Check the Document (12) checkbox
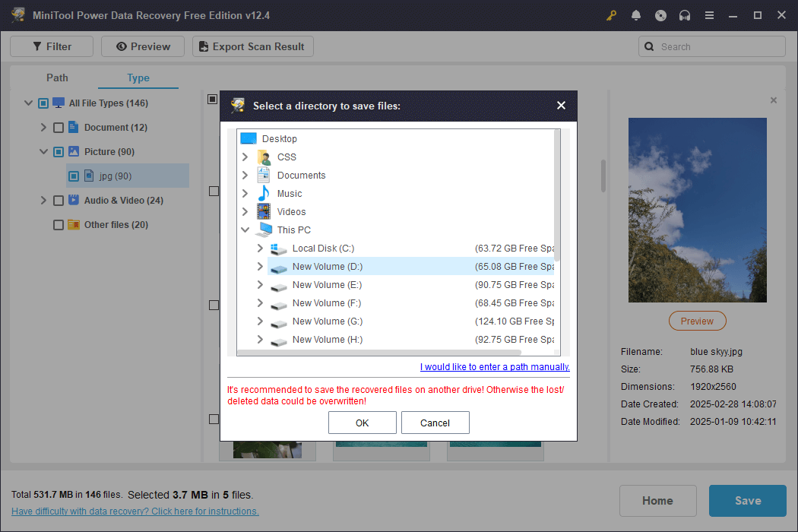The width and height of the screenshot is (798, 532). point(59,128)
